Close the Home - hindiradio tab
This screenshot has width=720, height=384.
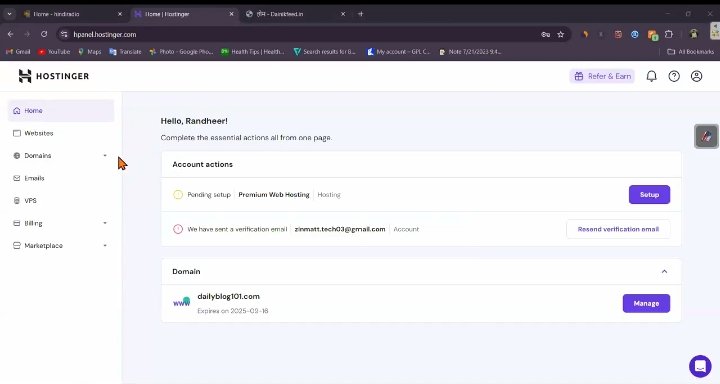point(120,14)
